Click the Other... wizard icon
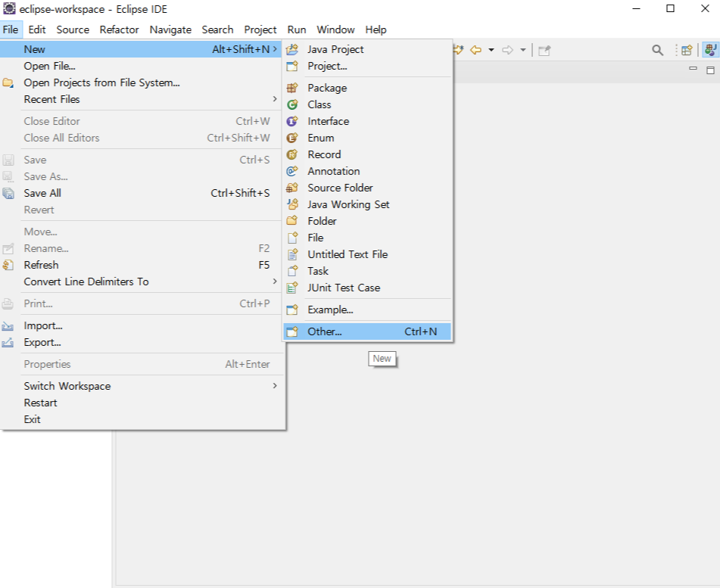Viewport: 720px width, 588px height. coord(292,332)
